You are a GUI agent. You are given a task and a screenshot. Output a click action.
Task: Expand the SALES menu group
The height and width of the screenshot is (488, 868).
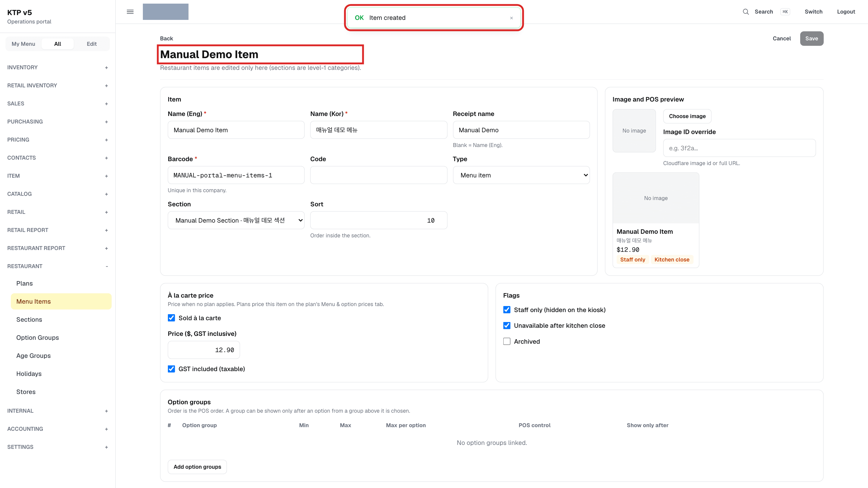click(x=58, y=104)
